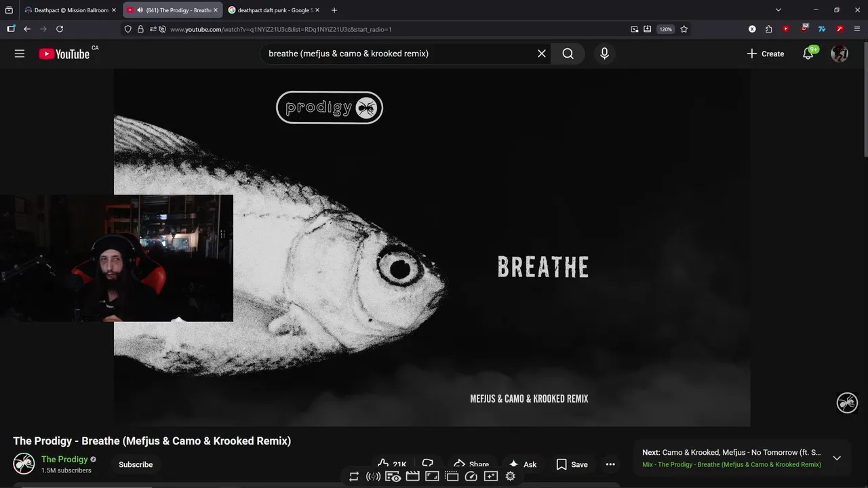The image size is (868, 488).
Task: Start voice search with the microphone
Action: (604, 54)
